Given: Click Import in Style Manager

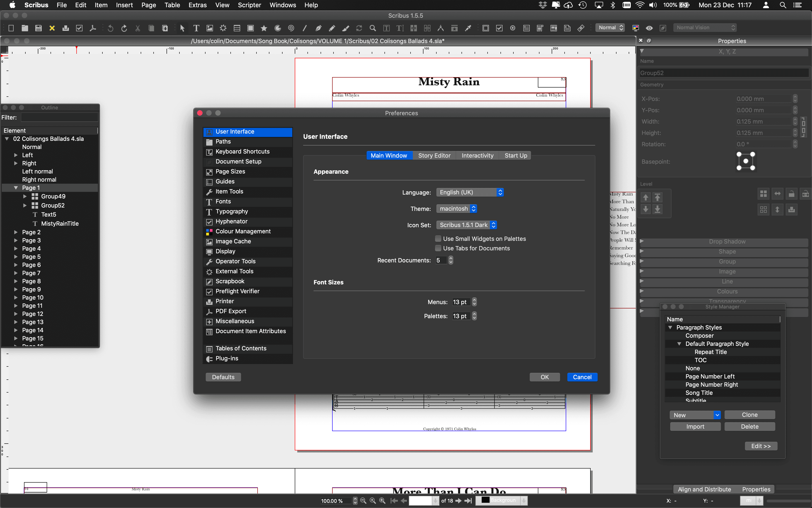Looking at the screenshot, I should [695, 426].
